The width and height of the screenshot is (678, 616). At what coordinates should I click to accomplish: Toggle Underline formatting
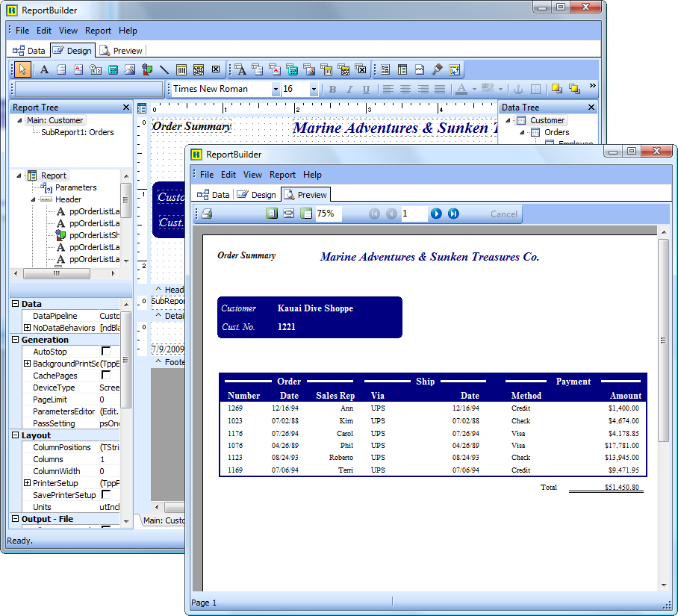pos(366,90)
